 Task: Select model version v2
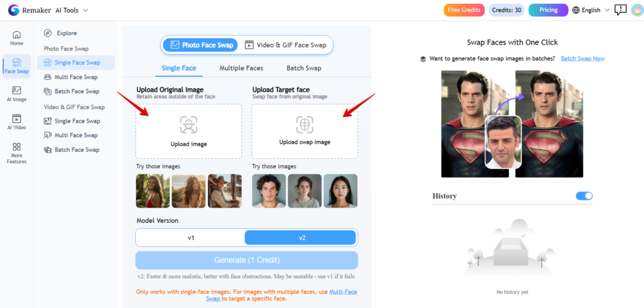click(x=300, y=237)
